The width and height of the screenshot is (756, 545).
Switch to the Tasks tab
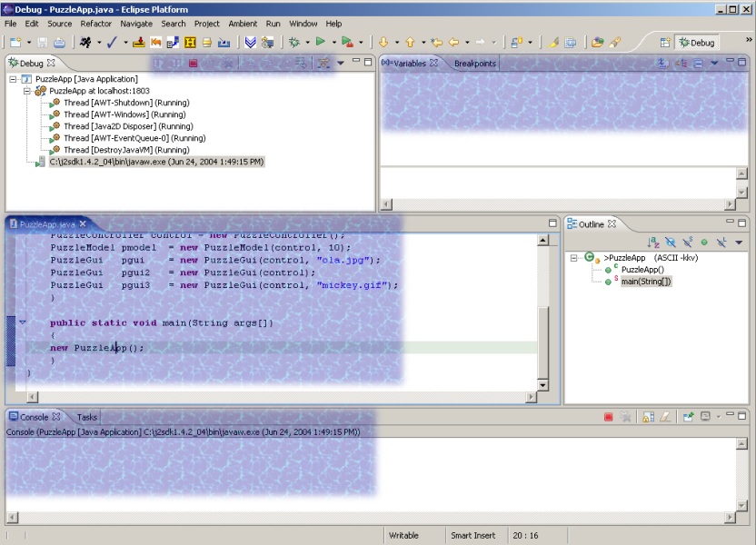tap(86, 417)
